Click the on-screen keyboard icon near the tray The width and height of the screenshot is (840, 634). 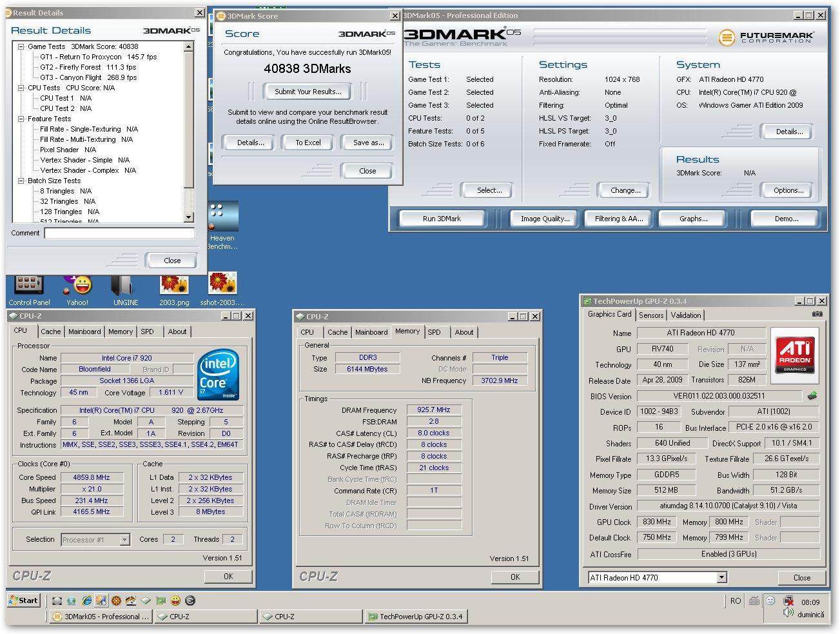[754, 600]
